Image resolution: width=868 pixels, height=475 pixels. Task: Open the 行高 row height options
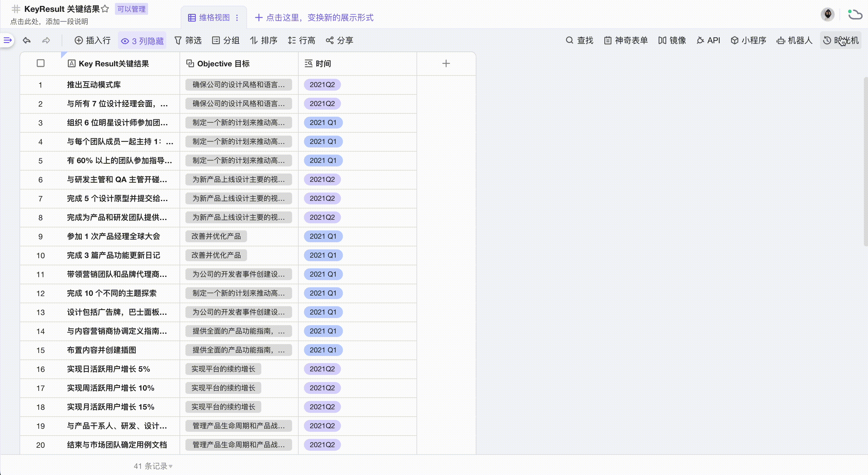302,41
